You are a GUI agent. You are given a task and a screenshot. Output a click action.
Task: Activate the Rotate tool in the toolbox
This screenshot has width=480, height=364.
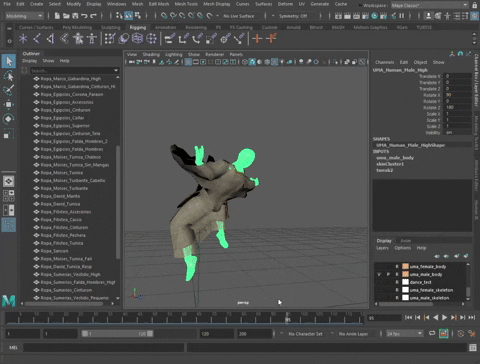pyautogui.click(x=9, y=119)
